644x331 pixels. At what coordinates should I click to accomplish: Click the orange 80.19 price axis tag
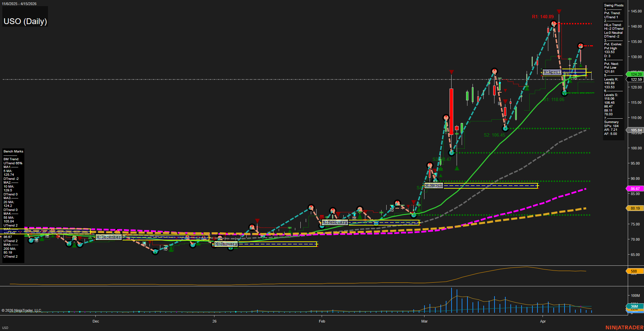[x=635, y=208]
